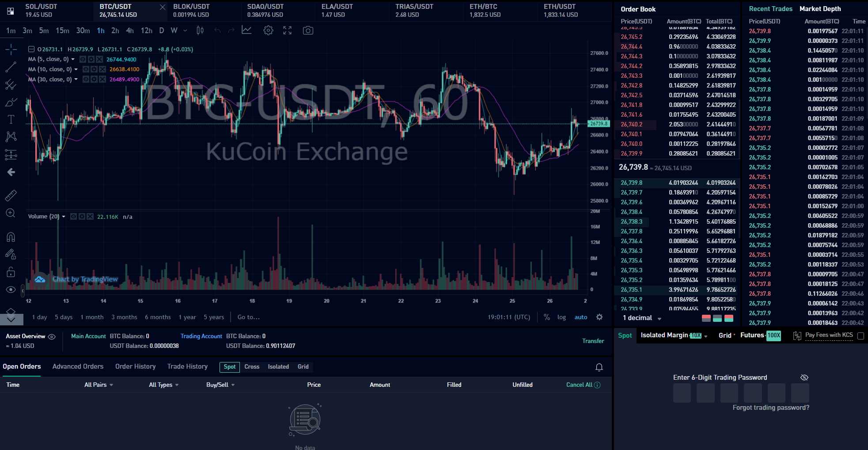Hide the MA 5 indicator
Viewport: 868px width, 450px height.
[83, 59]
